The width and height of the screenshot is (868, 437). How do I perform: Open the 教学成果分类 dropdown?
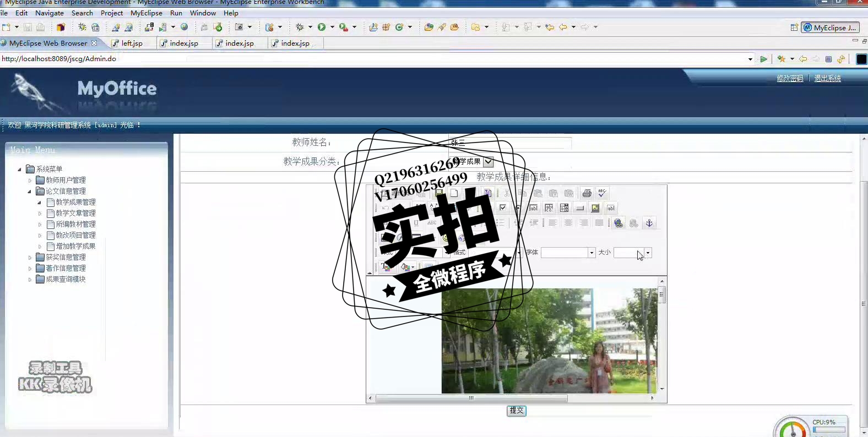pyautogui.click(x=489, y=162)
